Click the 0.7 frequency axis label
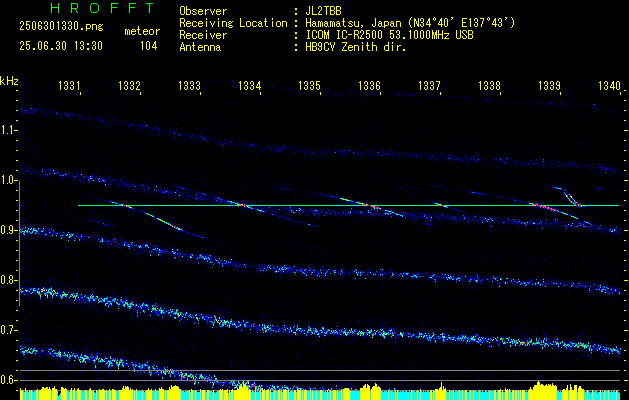 [x=8, y=330]
